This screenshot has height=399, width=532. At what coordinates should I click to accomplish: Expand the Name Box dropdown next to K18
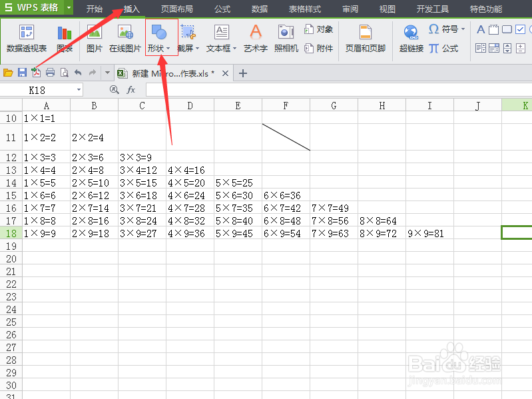79,90
